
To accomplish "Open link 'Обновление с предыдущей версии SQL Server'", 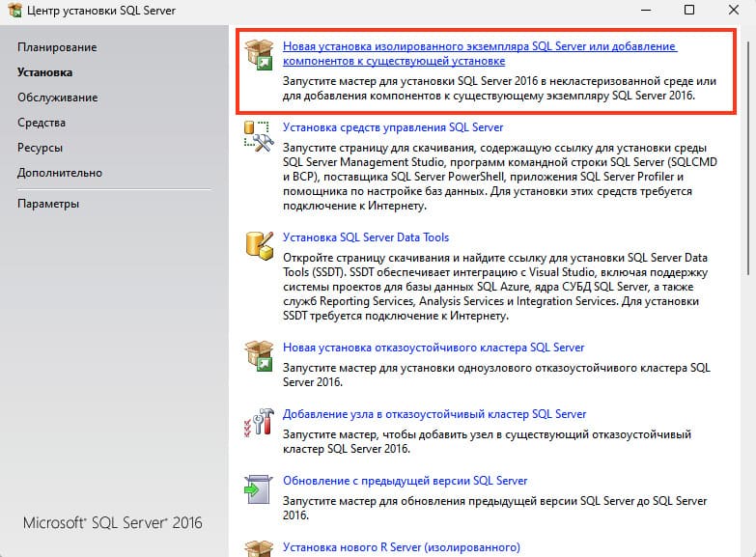I will coord(405,481).
